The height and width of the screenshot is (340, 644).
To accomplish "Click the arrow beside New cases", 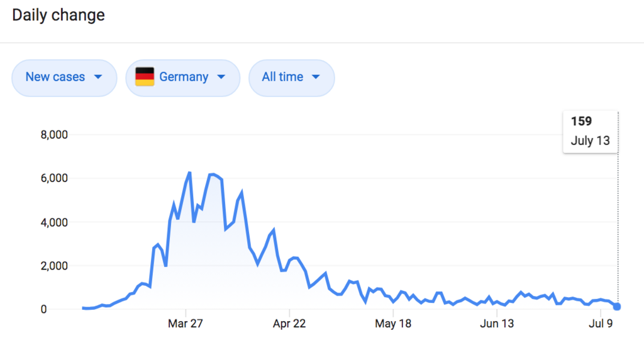I will tap(97, 77).
